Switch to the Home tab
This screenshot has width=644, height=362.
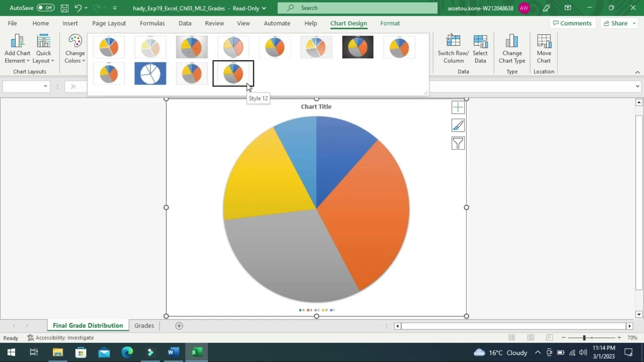[x=41, y=23]
